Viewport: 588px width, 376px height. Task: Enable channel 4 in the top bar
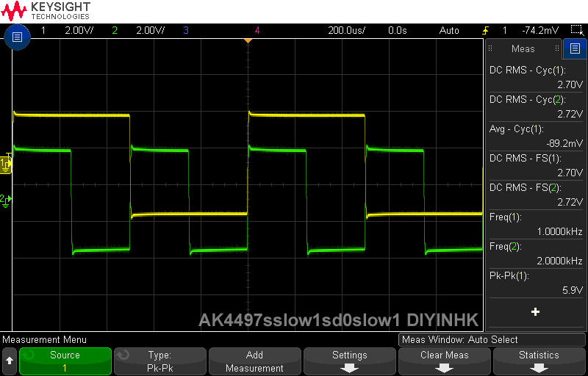pyautogui.click(x=257, y=30)
